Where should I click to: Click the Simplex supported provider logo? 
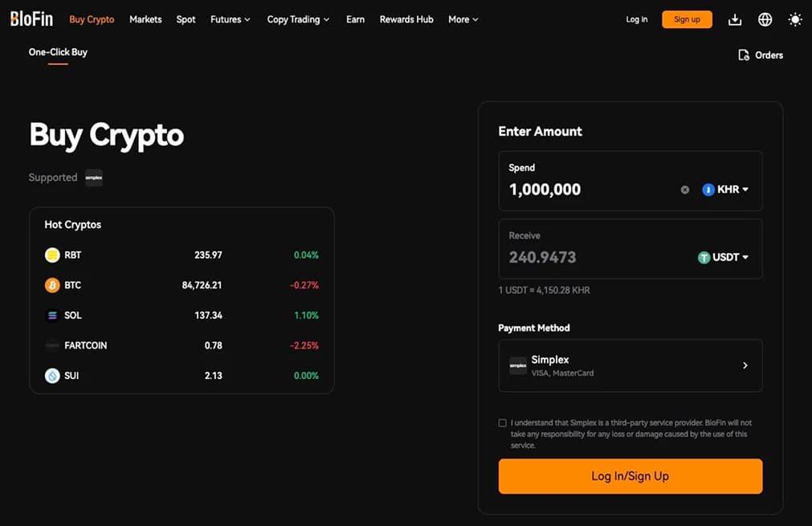coord(94,177)
